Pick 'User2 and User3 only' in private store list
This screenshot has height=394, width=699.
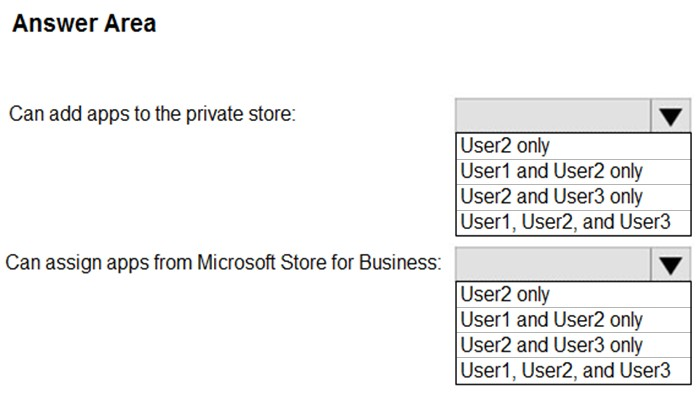573,197
